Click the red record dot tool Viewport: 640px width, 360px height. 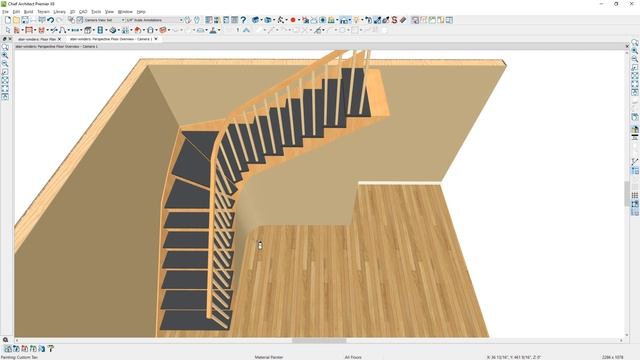(293, 20)
